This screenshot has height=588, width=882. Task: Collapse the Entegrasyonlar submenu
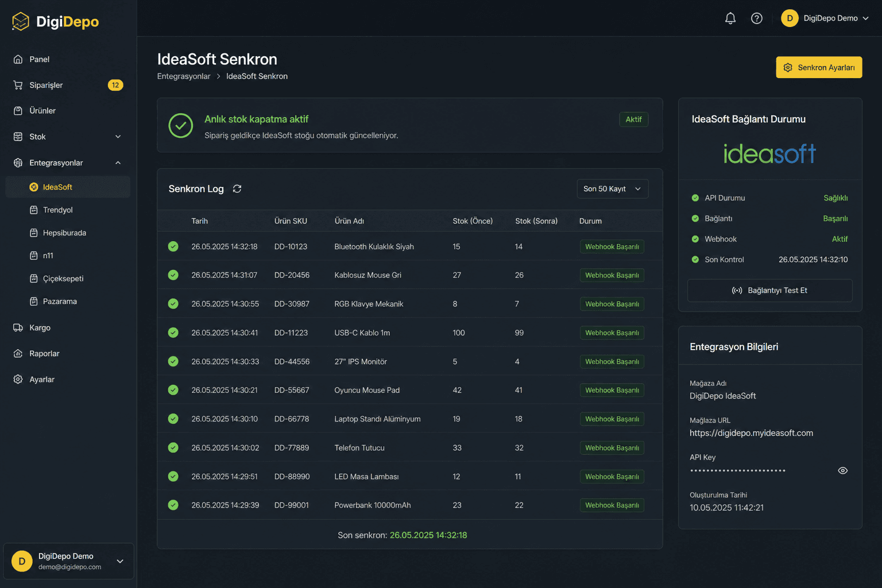(x=118, y=163)
